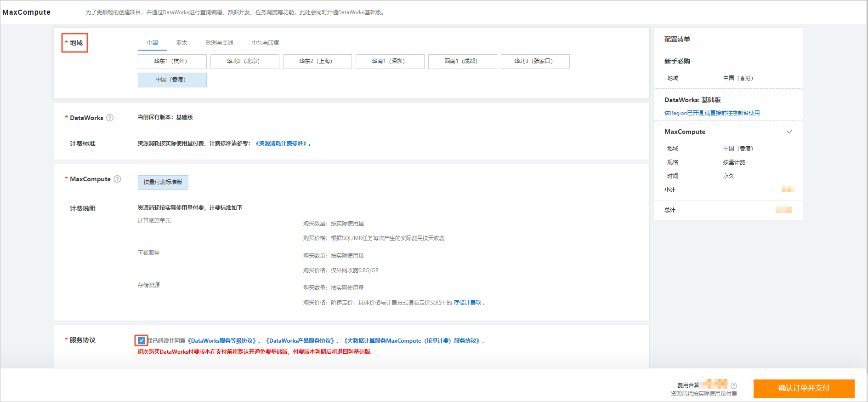Click the 下载服务 label

(x=149, y=253)
